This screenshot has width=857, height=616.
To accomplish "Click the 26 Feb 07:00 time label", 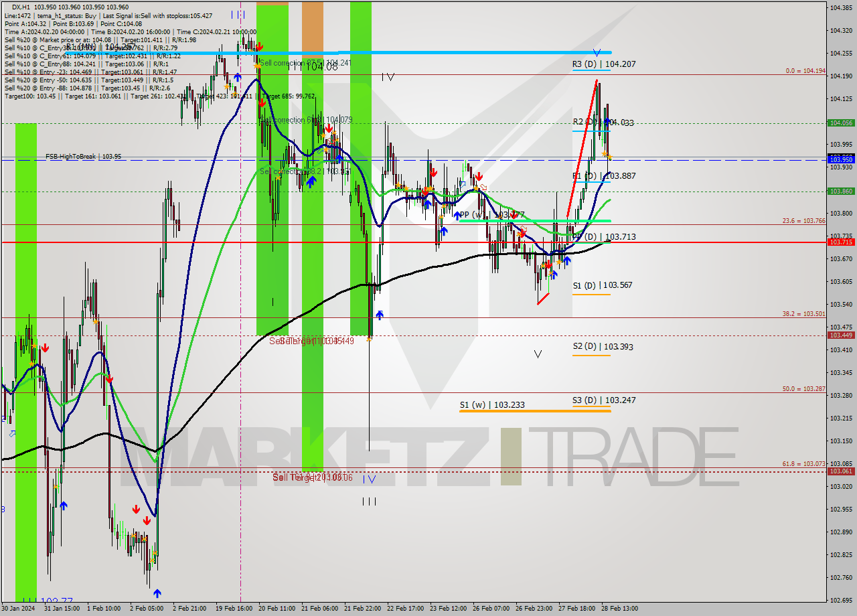I will pos(492,609).
